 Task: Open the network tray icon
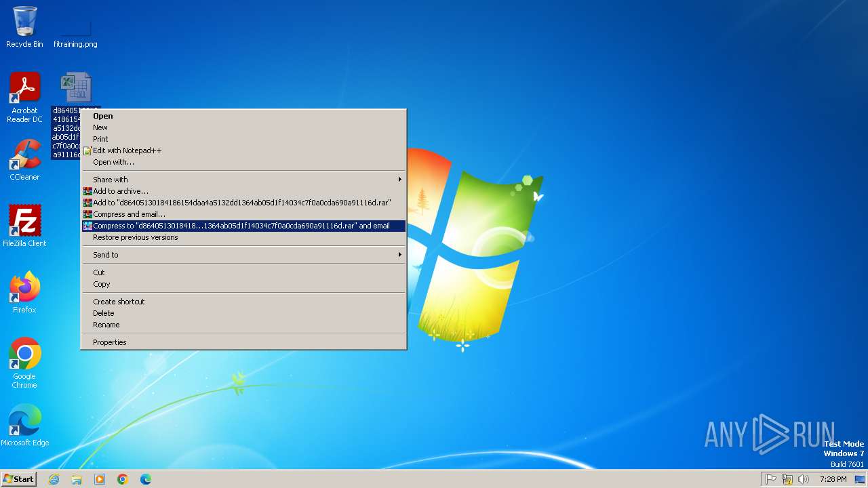point(787,479)
